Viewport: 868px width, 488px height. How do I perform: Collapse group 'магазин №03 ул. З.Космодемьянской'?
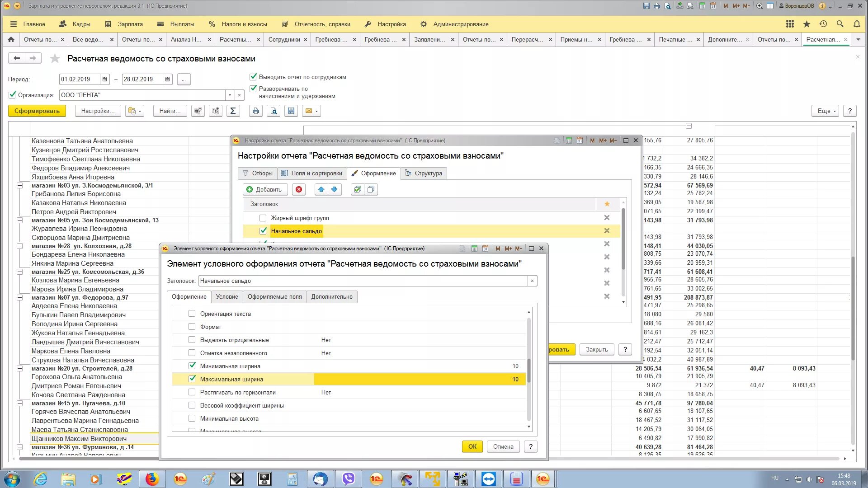click(x=20, y=186)
